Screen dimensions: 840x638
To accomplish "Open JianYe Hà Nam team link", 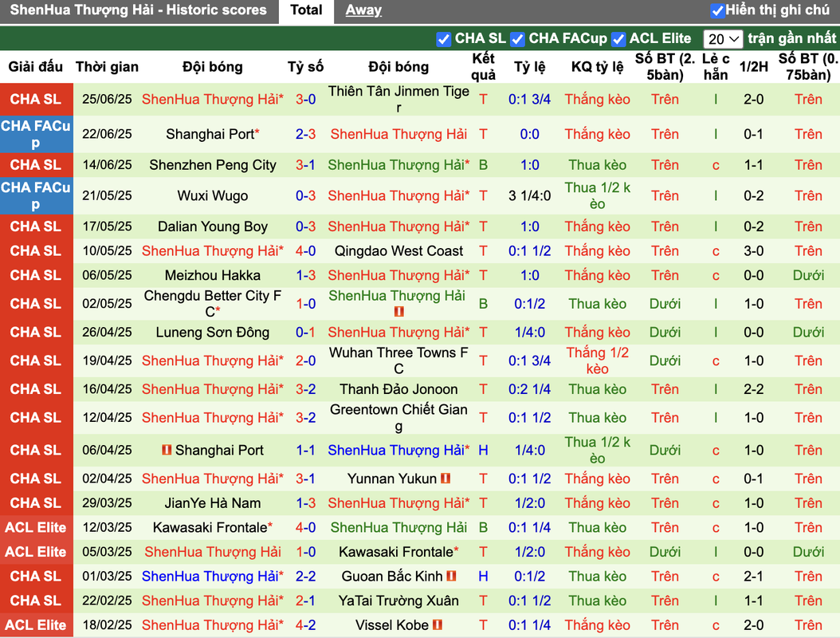I will tap(213, 503).
